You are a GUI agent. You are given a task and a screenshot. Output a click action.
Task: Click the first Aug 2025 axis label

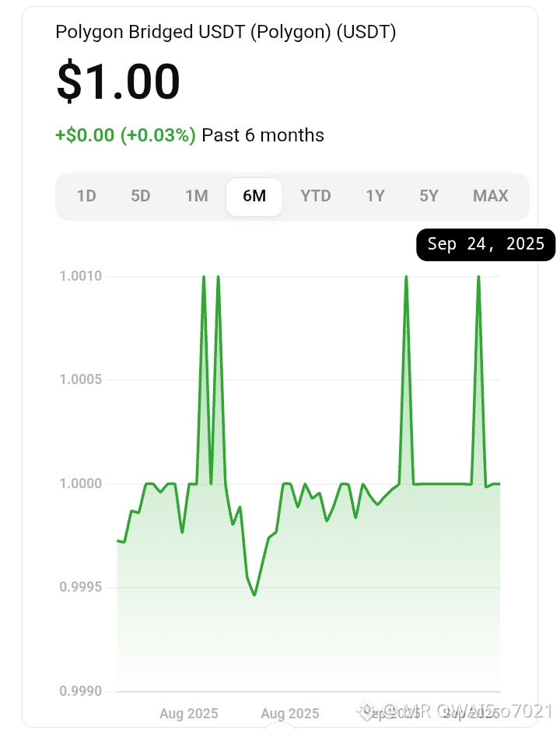point(189,713)
